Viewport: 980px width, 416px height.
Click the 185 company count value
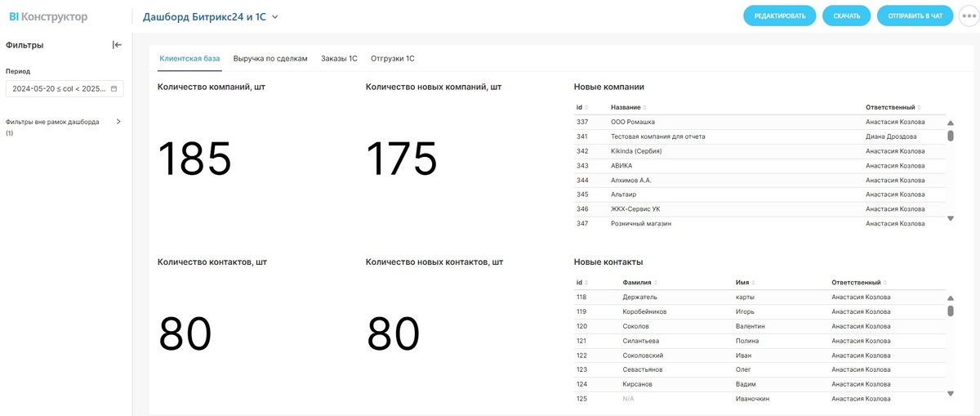[x=194, y=159]
